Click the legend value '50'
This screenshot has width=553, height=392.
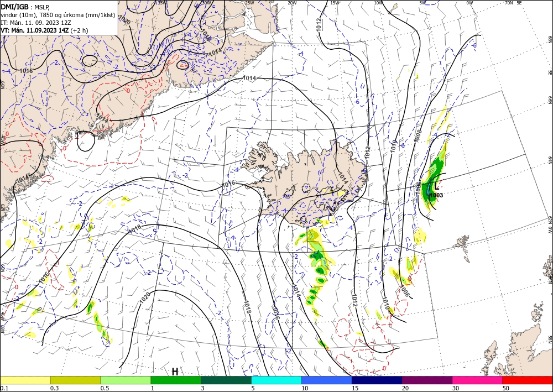click(x=506, y=388)
